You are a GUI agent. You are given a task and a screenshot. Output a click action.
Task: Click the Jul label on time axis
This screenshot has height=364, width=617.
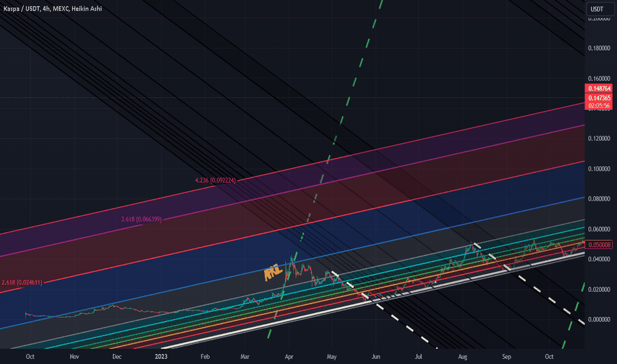[x=418, y=357]
